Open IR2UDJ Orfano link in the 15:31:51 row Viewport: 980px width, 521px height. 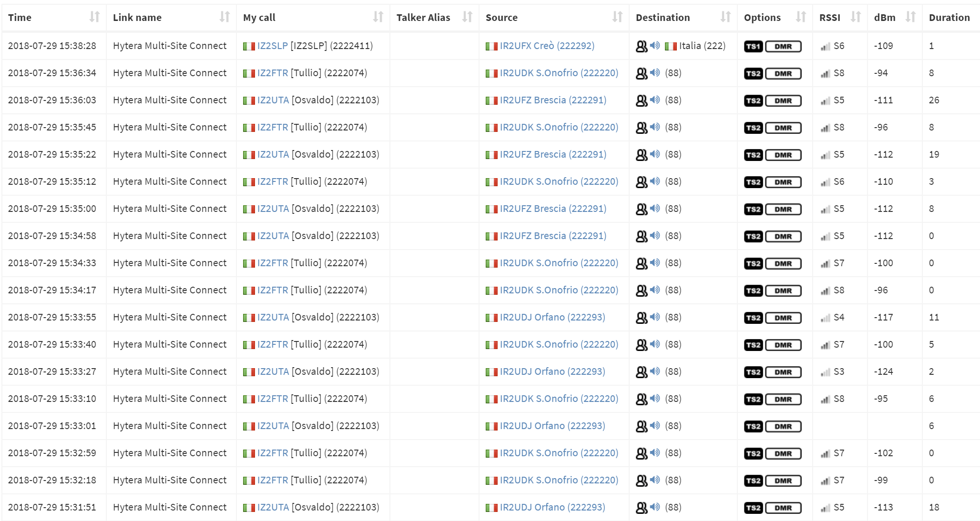[x=552, y=507]
